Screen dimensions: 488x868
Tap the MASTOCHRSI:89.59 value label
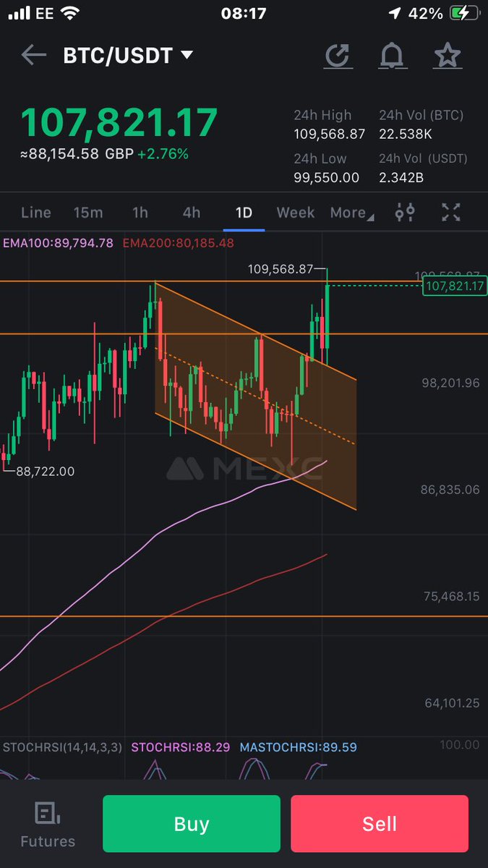[299, 747]
